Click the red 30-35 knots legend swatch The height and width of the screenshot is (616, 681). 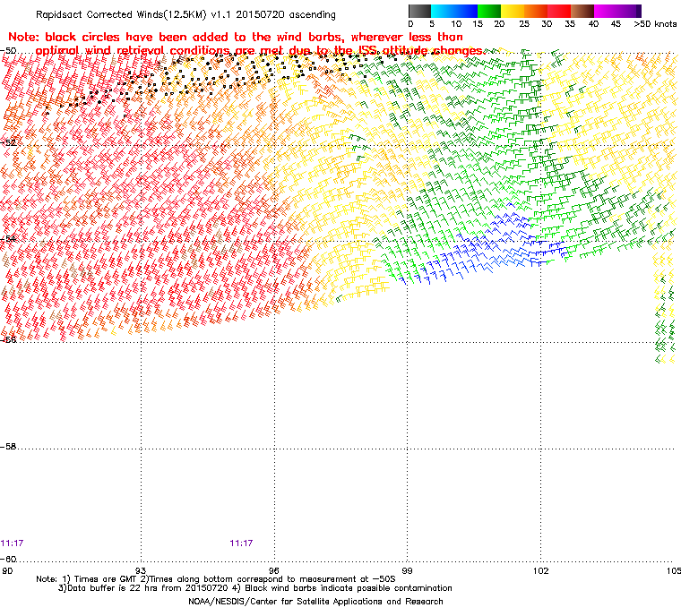click(559, 11)
